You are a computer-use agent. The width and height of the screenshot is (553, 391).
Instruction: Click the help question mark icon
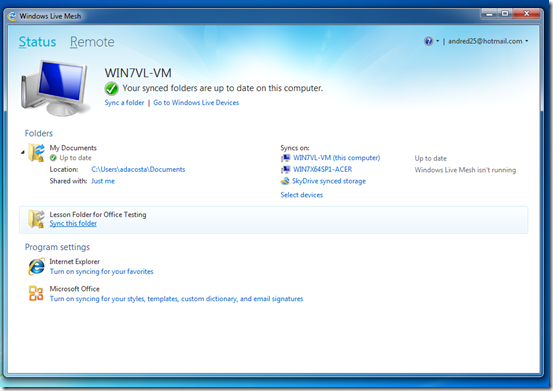pos(428,41)
